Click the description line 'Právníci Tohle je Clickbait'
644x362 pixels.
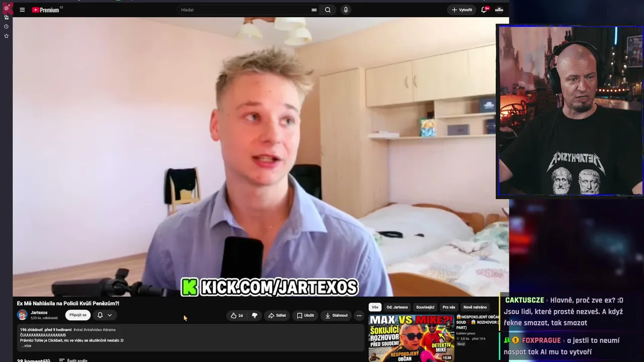point(71,340)
